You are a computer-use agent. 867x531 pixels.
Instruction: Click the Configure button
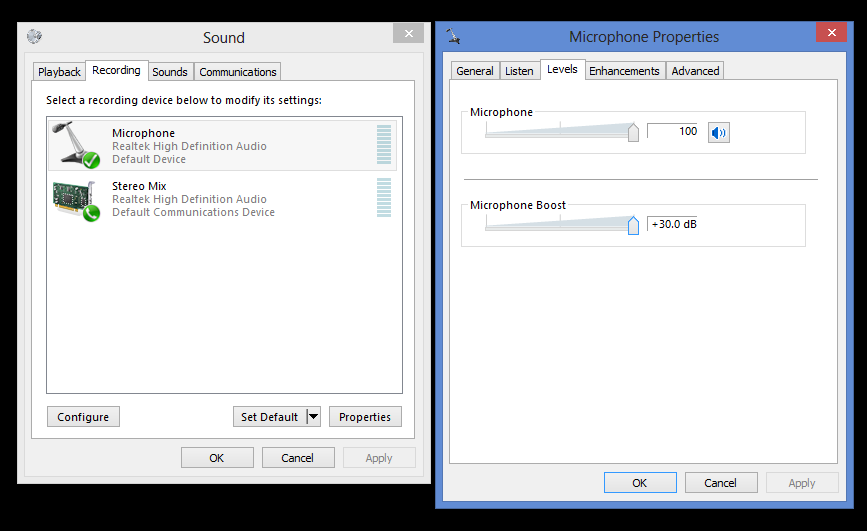point(83,417)
